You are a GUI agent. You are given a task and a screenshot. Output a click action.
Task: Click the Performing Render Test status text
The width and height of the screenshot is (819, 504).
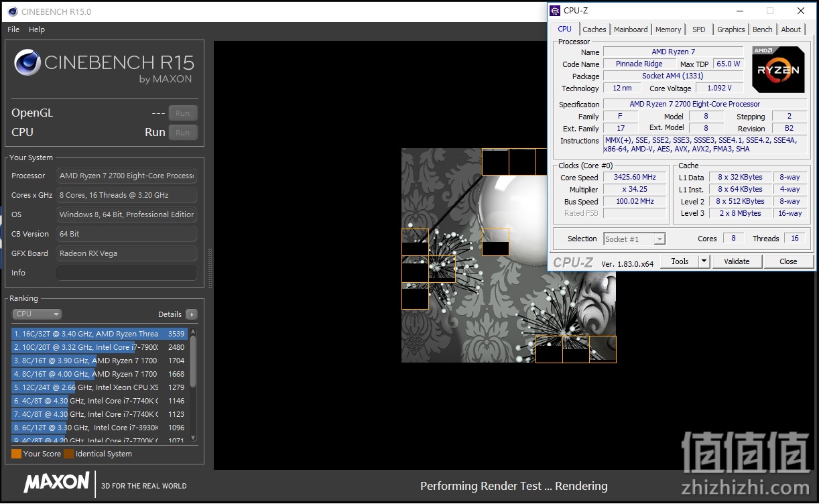coord(513,486)
